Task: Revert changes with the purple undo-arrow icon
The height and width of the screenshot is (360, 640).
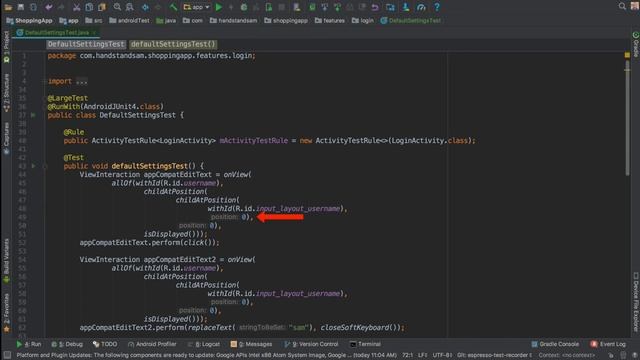Action: [375, 7]
